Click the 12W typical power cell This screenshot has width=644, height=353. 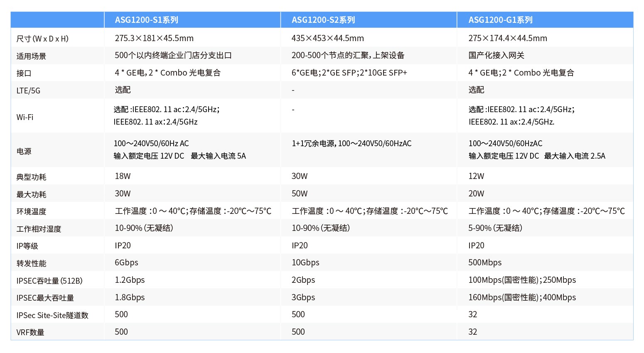point(476,176)
